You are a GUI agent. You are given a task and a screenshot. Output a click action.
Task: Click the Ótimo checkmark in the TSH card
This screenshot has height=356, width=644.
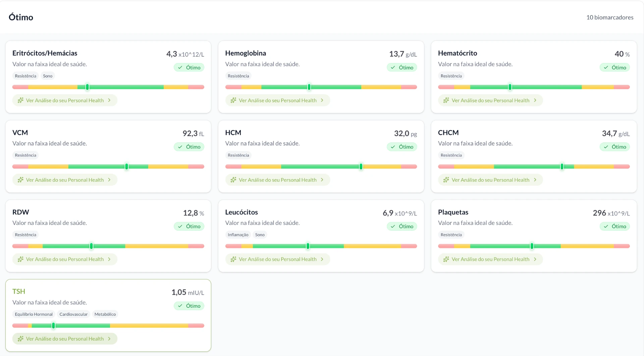tap(180, 306)
